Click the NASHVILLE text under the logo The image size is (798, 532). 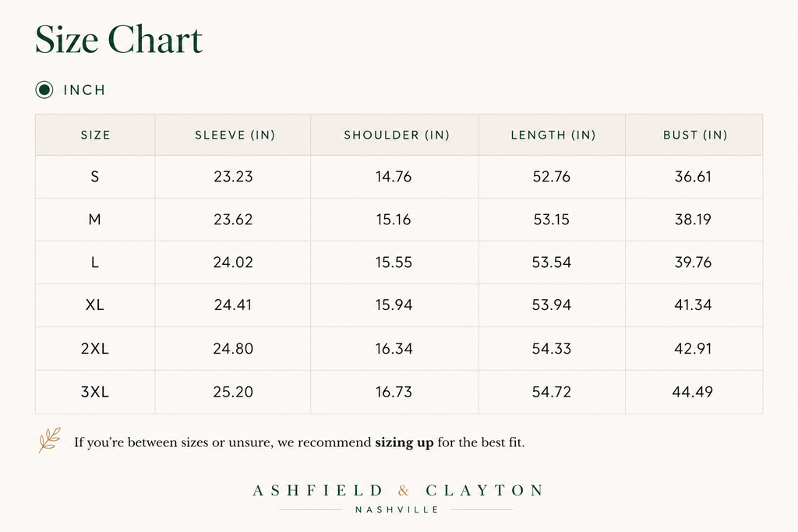(397, 509)
